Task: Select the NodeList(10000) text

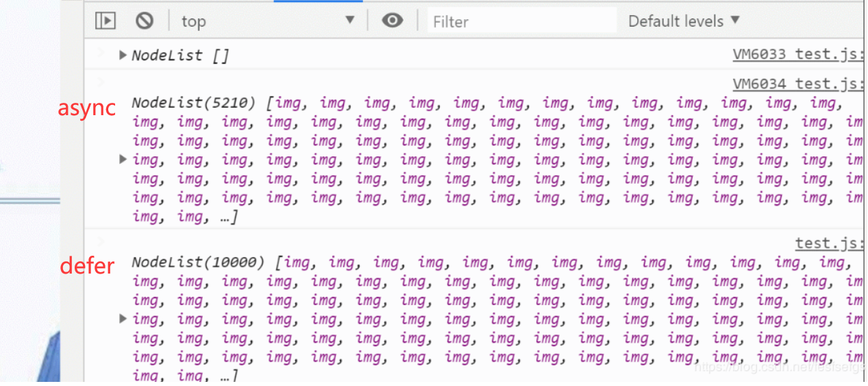Action: coord(199,262)
